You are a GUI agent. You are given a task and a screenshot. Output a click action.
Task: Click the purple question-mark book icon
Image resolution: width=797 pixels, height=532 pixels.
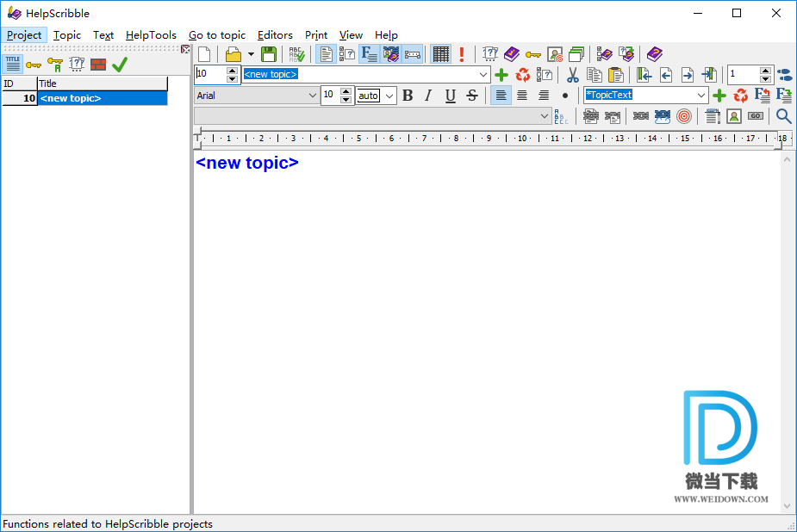point(654,54)
